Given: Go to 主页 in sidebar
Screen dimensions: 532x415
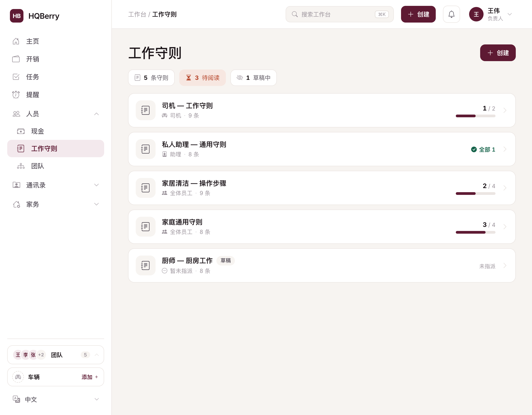Looking at the screenshot, I should (x=55, y=41).
